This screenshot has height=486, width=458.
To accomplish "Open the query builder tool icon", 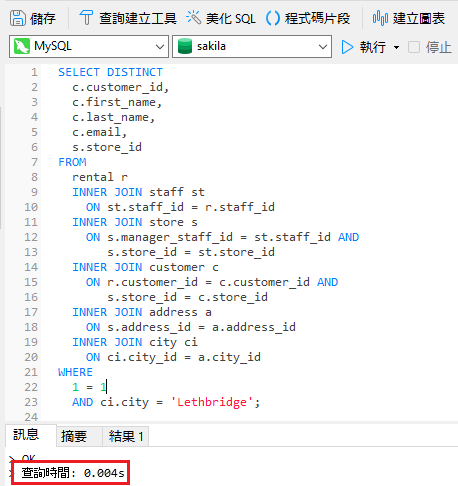I will (86, 18).
